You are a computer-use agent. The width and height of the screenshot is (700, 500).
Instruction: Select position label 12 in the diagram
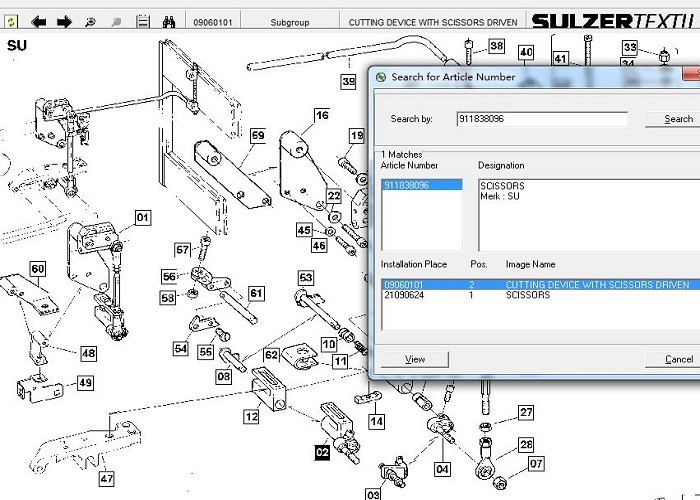[x=251, y=417]
